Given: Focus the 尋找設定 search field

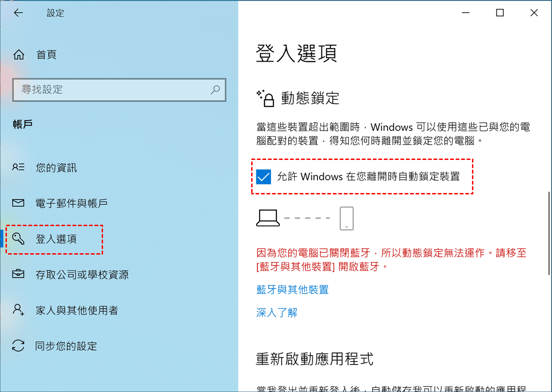Looking at the screenshot, I should point(120,90).
